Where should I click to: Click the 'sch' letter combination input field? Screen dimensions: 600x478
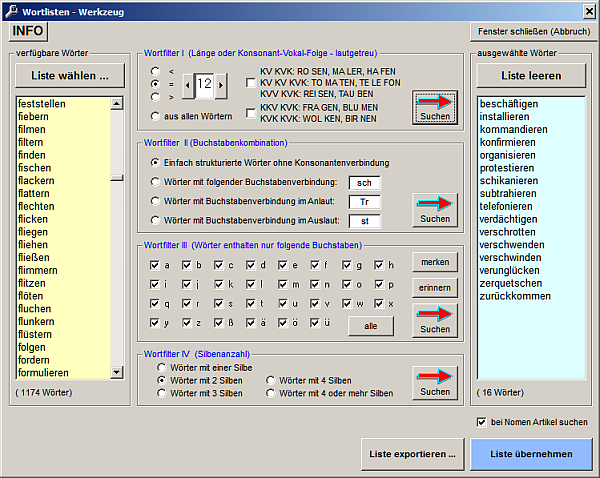pyautogui.click(x=364, y=182)
